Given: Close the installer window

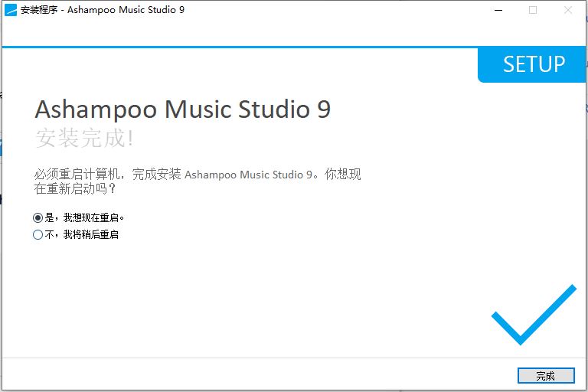Looking at the screenshot, I should pos(568,10).
